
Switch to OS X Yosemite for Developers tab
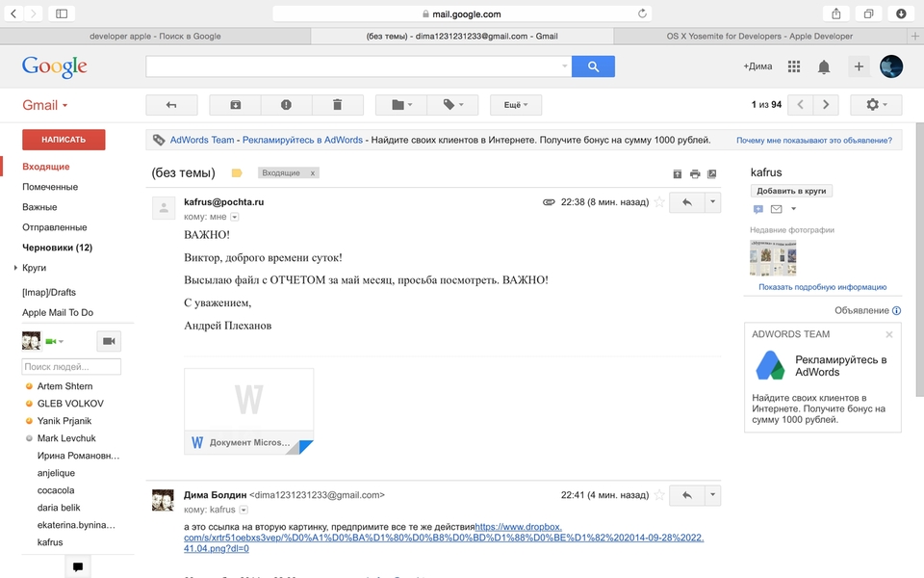click(759, 36)
